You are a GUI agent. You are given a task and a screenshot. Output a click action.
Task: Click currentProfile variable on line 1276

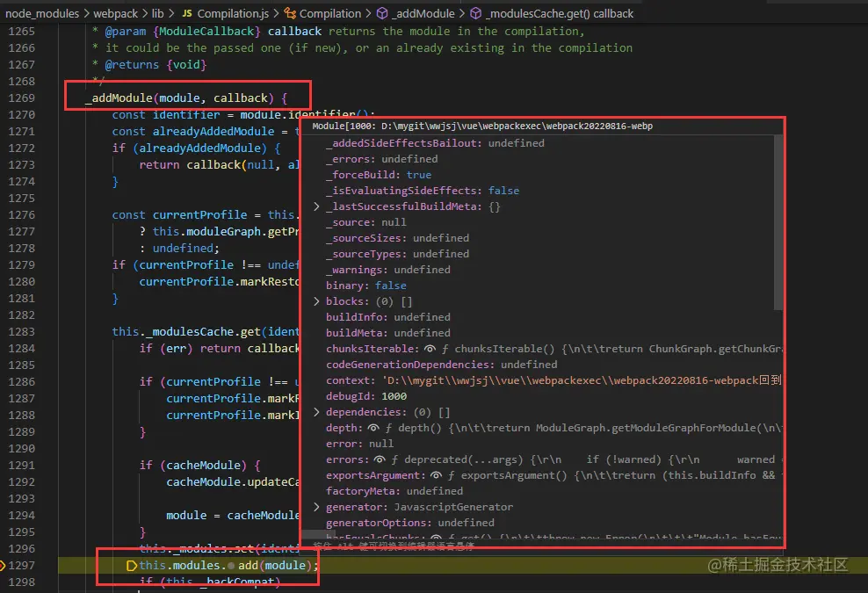[199, 215]
